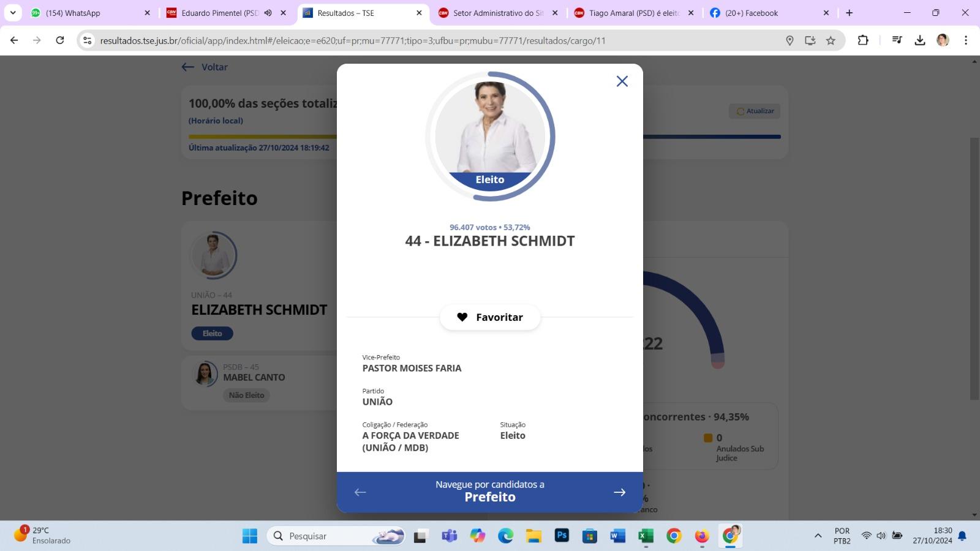980x551 pixels.
Task: Click the previous candidate arrow in modal footer
Action: (x=360, y=492)
